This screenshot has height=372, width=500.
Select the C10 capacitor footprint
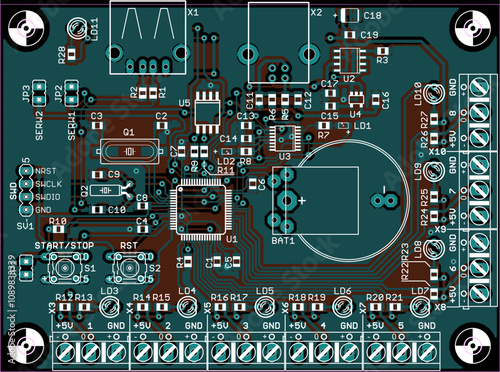pyautogui.click(x=97, y=209)
